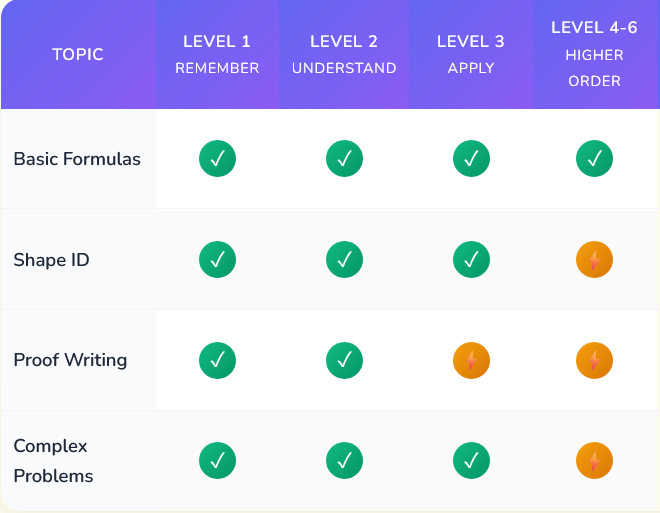The image size is (660, 513).
Task: Click Basic Formulas Level 1 checkmark icon
Action: [217, 159]
